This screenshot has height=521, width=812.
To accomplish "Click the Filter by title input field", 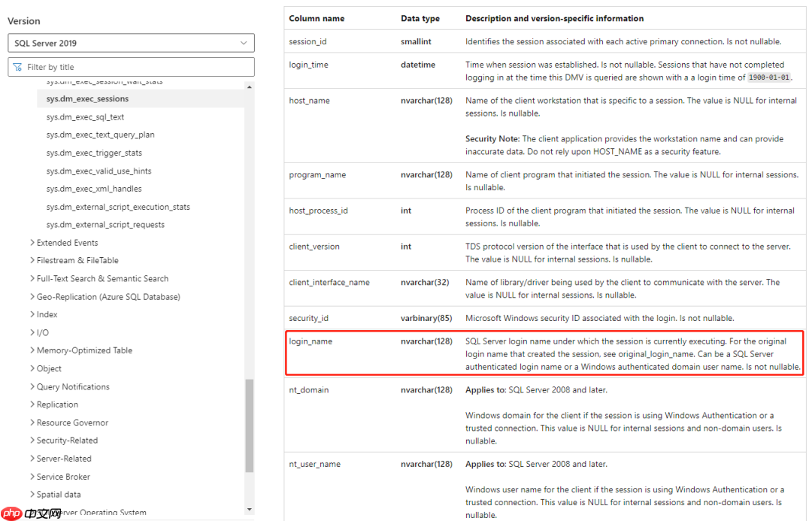I will (131, 67).
